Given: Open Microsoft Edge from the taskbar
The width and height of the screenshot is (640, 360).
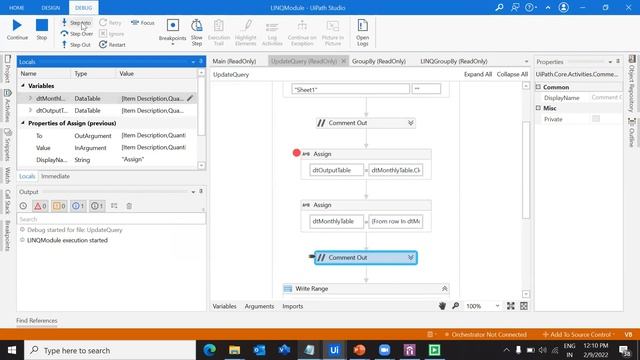Looking at the screenshot, I should tap(210, 350).
